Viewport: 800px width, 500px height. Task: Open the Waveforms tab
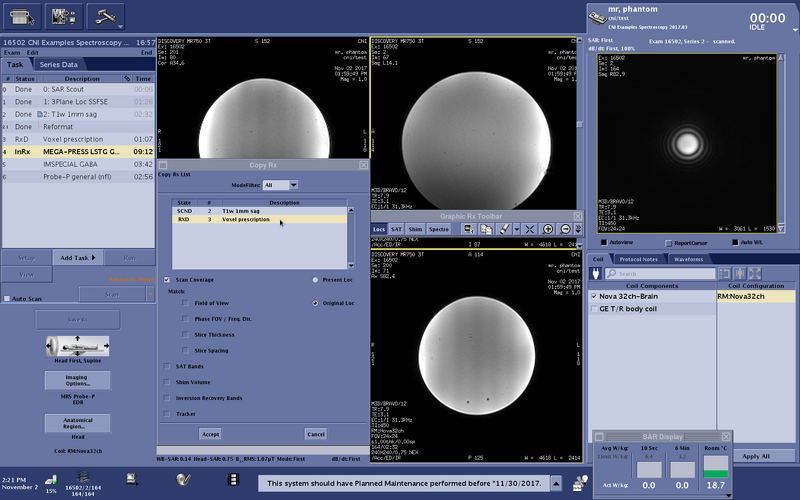(688, 259)
